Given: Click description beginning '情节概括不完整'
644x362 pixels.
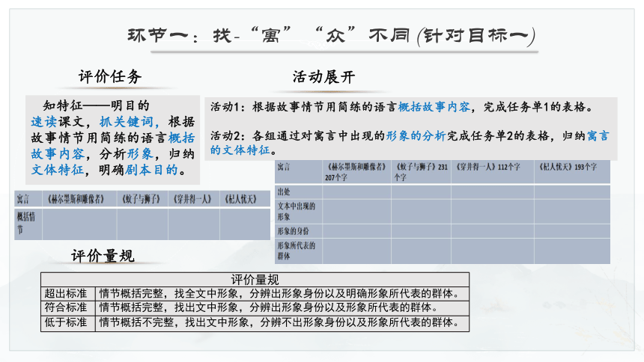Looking at the screenshot, I should pos(282,322).
